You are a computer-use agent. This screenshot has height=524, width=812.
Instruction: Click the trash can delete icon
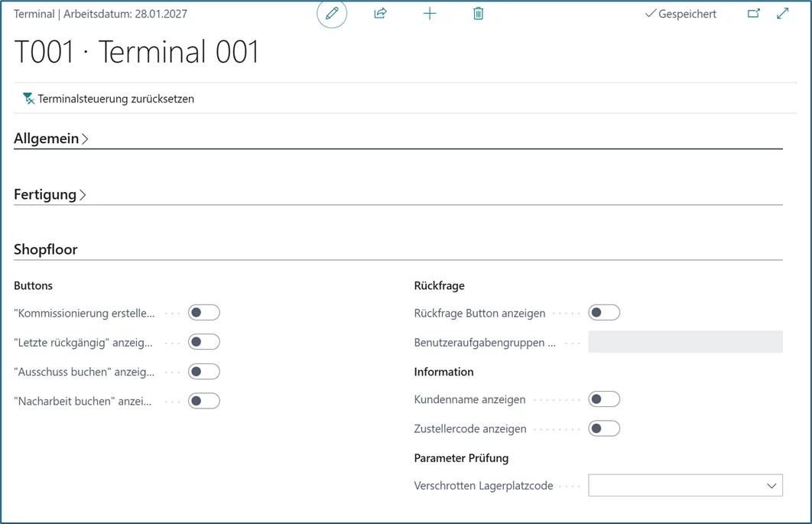pyautogui.click(x=478, y=14)
